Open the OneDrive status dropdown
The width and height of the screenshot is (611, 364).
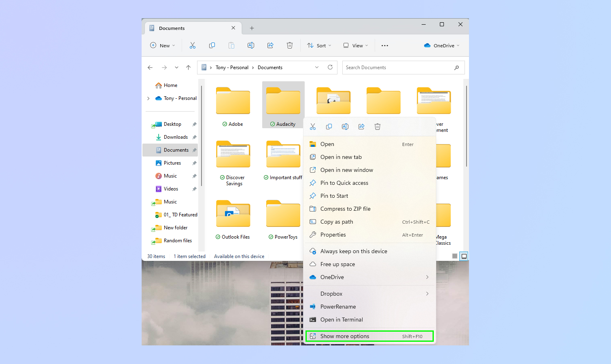pos(442,45)
